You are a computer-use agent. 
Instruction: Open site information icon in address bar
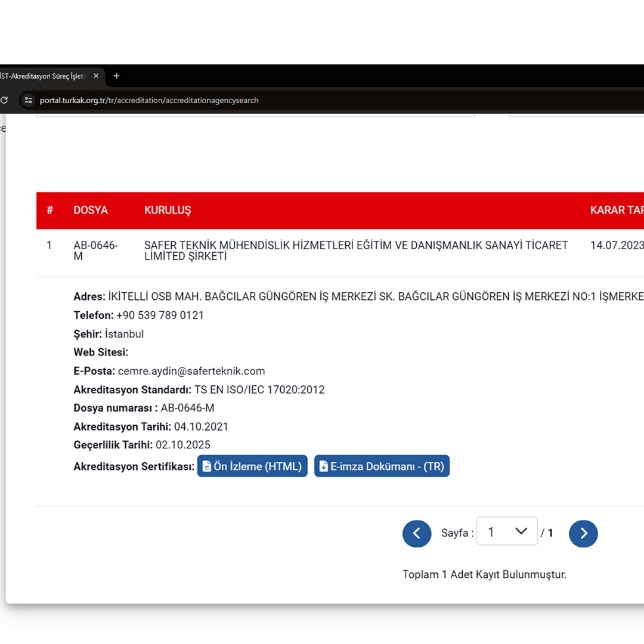(x=29, y=100)
